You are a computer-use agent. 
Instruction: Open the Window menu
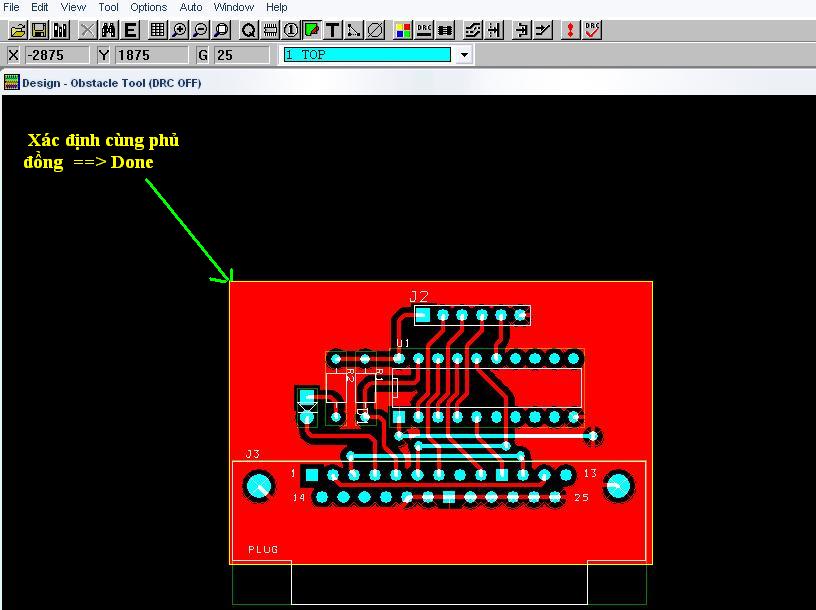click(x=234, y=7)
